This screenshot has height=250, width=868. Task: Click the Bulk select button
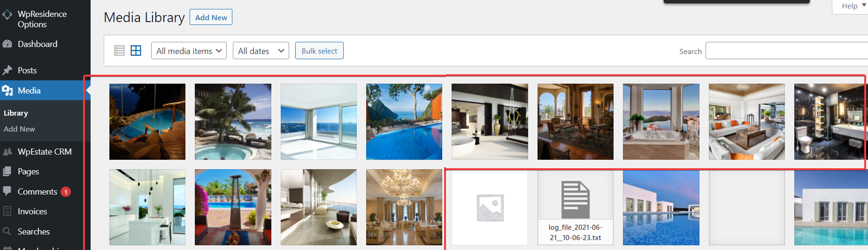[319, 51]
